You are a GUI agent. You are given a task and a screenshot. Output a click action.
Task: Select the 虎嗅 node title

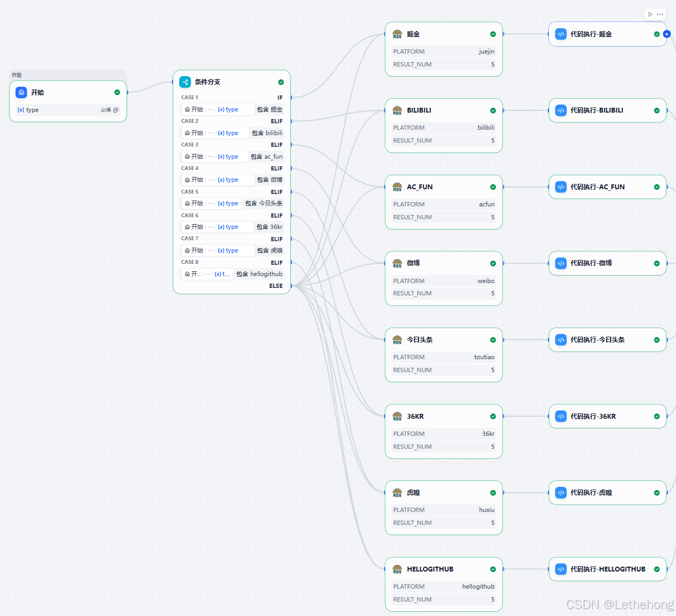[413, 493]
